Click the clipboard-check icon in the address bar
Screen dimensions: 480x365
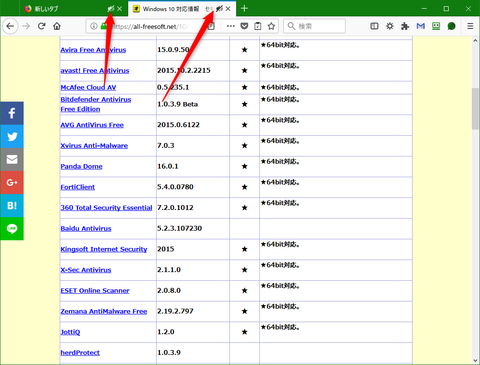coord(258,26)
